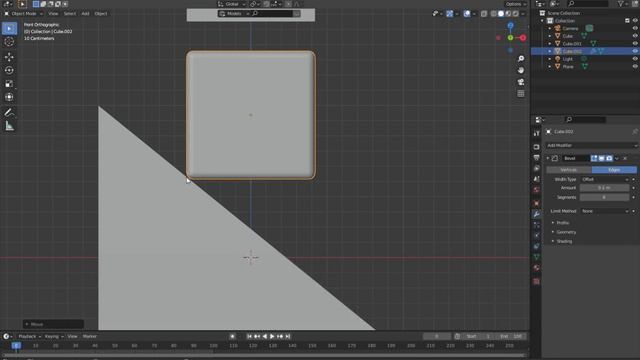This screenshot has height=360, width=640.
Task: Hide Cube.001 with its eye icon
Action: tap(635, 43)
